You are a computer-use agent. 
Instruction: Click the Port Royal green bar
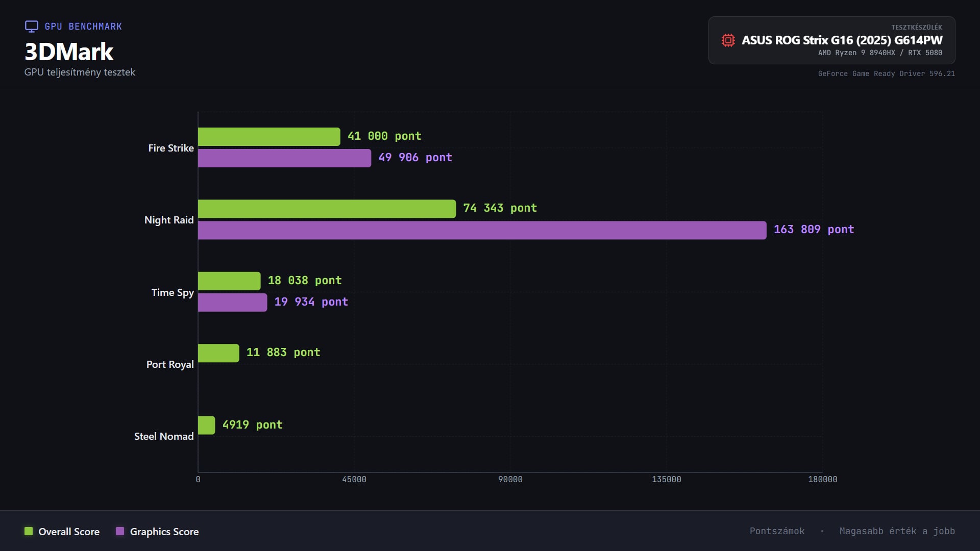218,353
